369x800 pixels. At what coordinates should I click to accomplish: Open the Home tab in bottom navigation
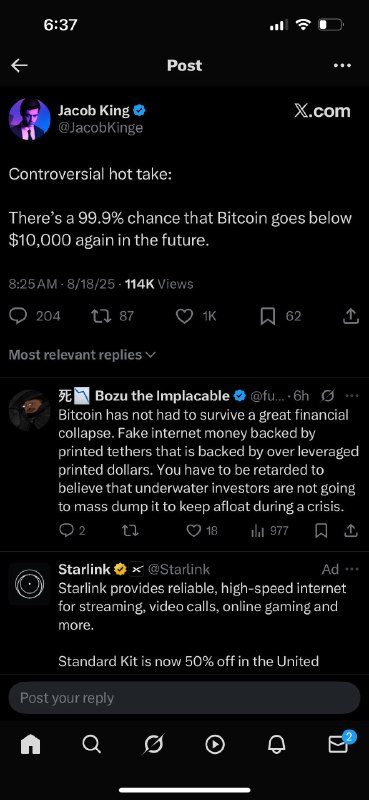tap(30, 745)
